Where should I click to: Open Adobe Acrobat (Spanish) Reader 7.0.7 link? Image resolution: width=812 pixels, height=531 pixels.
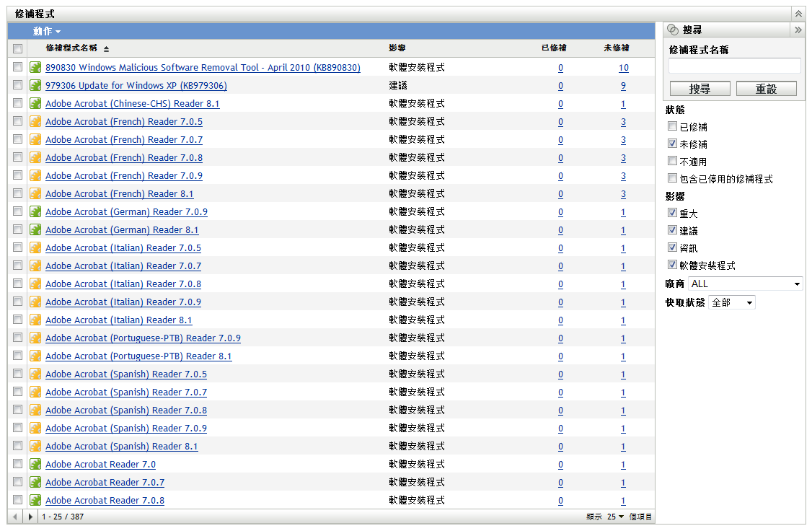point(126,392)
